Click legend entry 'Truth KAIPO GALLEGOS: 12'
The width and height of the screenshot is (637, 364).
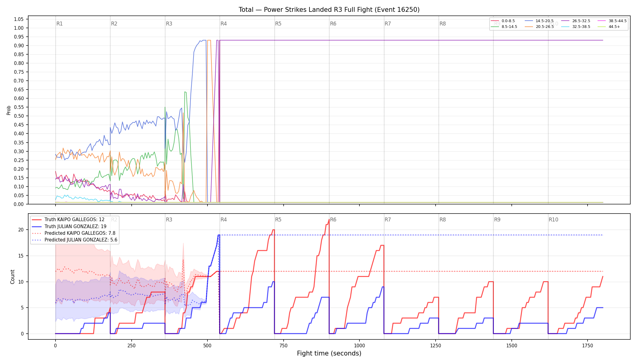(74, 220)
